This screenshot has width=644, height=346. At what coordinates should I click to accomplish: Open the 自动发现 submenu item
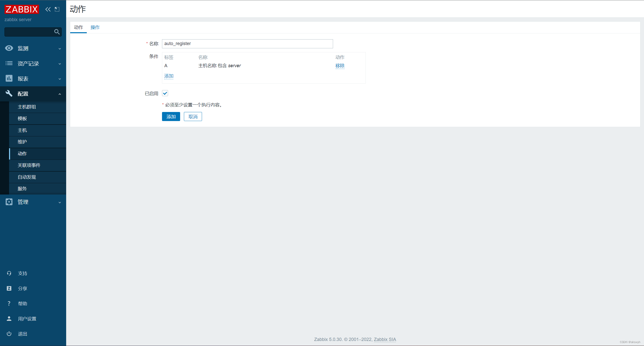tap(37, 177)
